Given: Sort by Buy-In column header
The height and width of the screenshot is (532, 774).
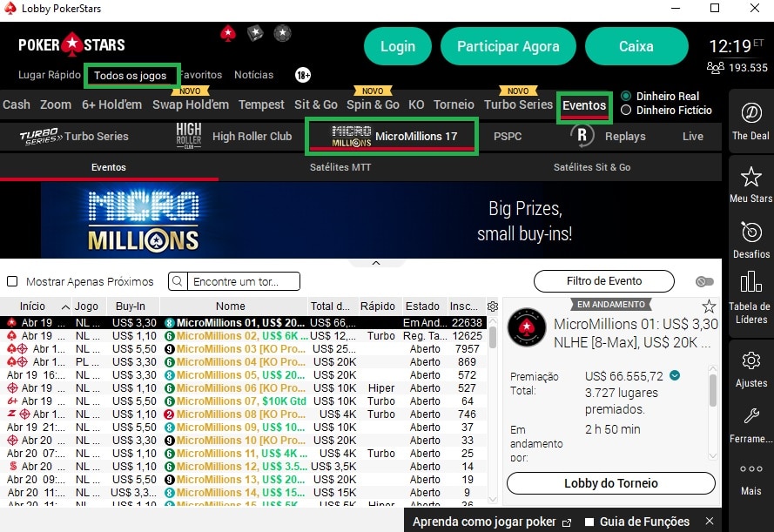Looking at the screenshot, I should pos(131,306).
